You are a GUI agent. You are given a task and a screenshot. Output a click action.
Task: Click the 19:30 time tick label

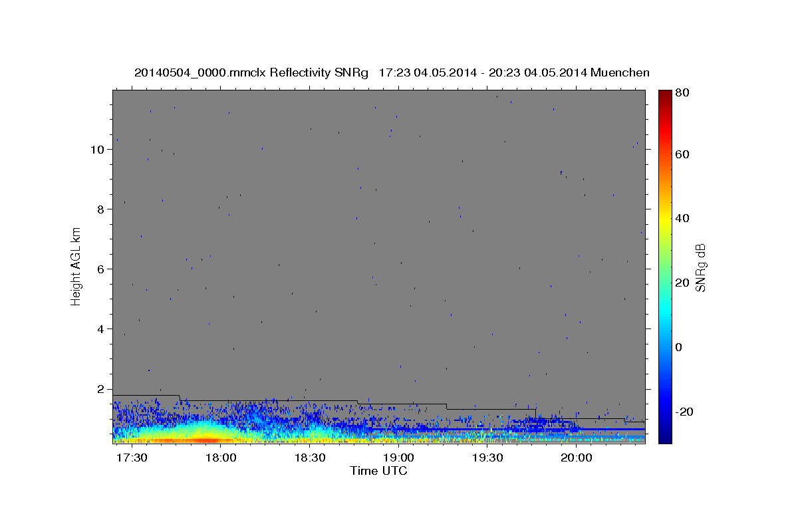point(487,458)
